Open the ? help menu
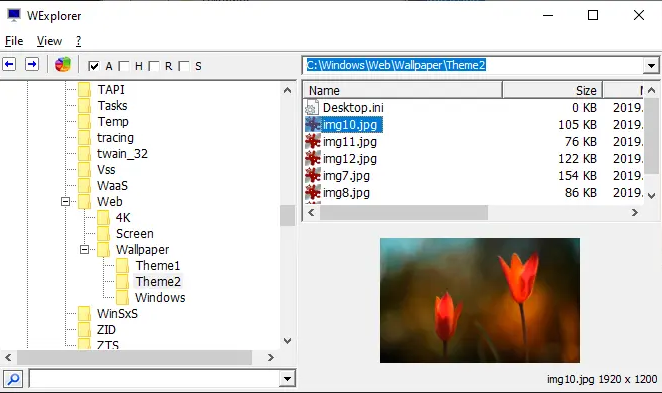Image resolution: width=662 pixels, height=393 pixels. 79,41
